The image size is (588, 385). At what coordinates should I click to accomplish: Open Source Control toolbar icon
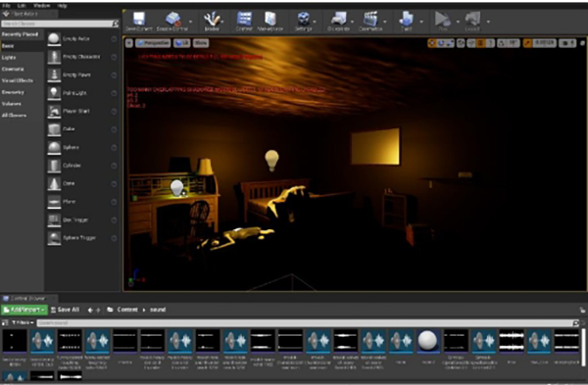click(172, 19)
